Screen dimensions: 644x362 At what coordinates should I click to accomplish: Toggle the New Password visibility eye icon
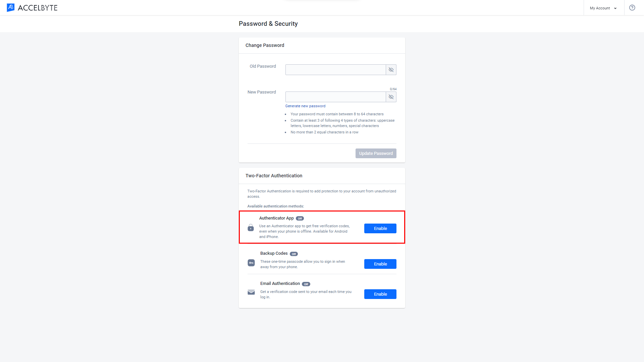tap(390, 96)
